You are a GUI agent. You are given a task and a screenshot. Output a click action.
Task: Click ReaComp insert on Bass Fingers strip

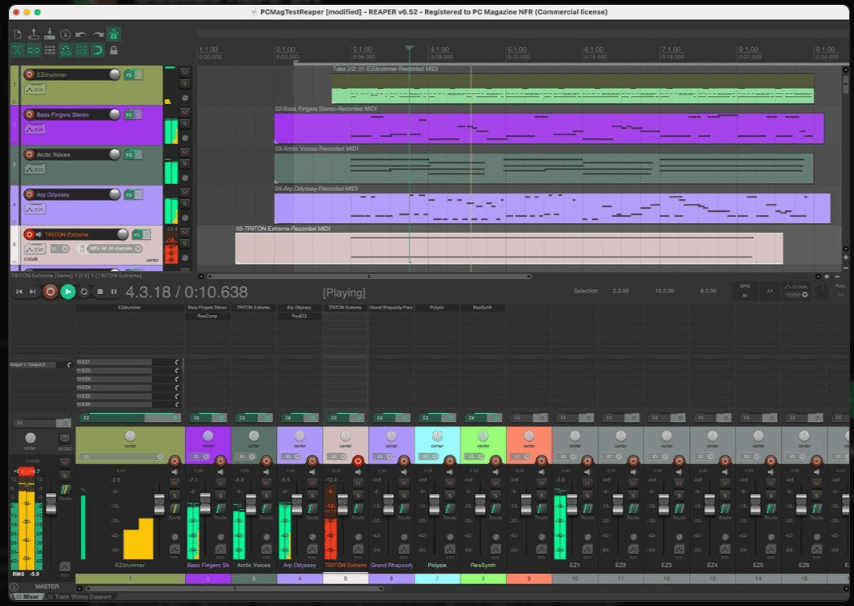tap(208, 316)
